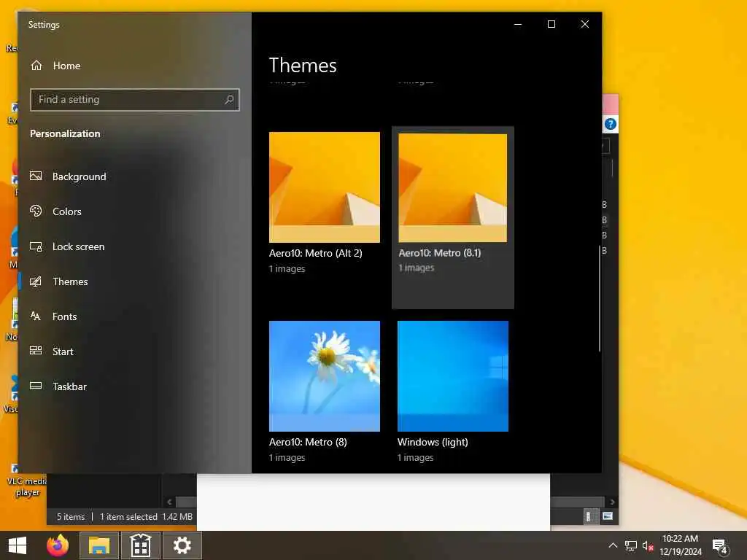Open the VLC media player desktop shortcut
Screen dimensions: 747x560
[27, 481]
